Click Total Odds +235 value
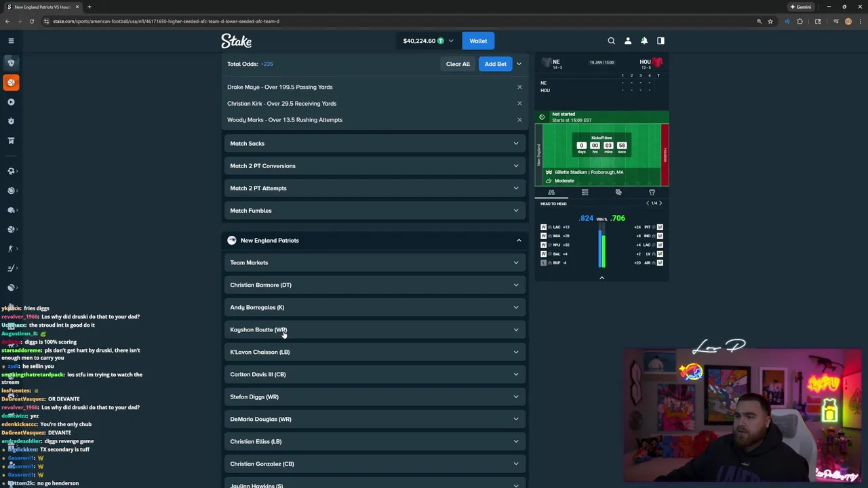Screen dimensions: 868x488 pos(267,64)
